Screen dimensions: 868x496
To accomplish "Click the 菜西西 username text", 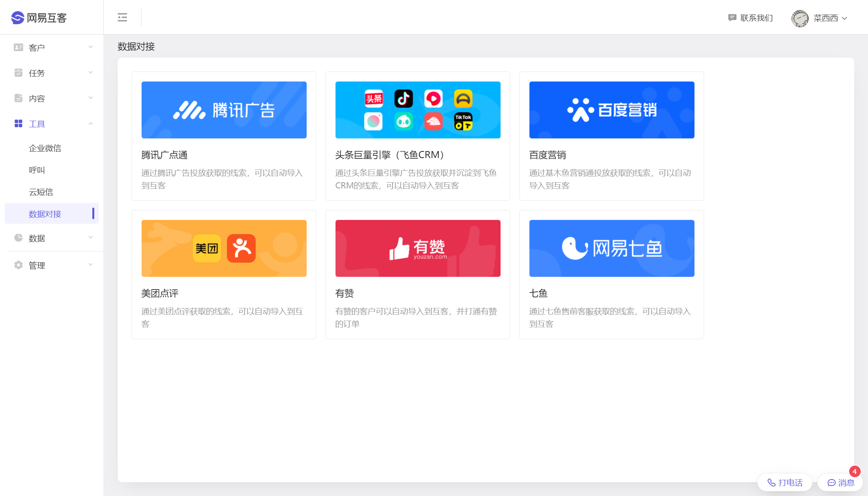I will click(x=826, y=18).
